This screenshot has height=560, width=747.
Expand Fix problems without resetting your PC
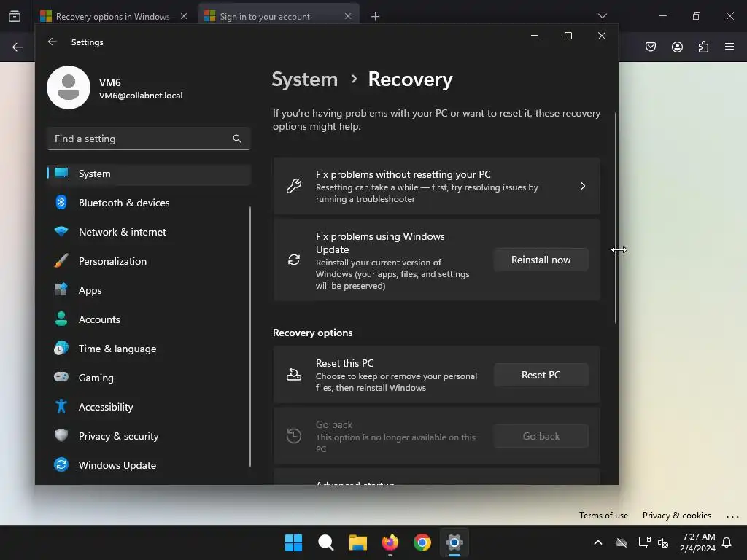[436, 186]
